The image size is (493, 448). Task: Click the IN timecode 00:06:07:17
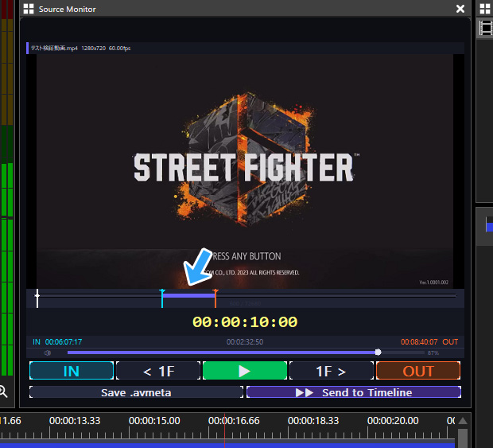[64, 342]
